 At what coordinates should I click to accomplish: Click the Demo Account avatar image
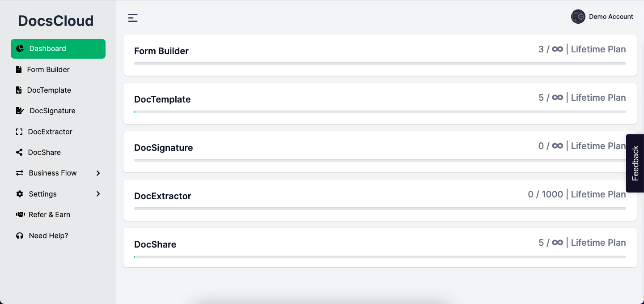pos(578,17)
